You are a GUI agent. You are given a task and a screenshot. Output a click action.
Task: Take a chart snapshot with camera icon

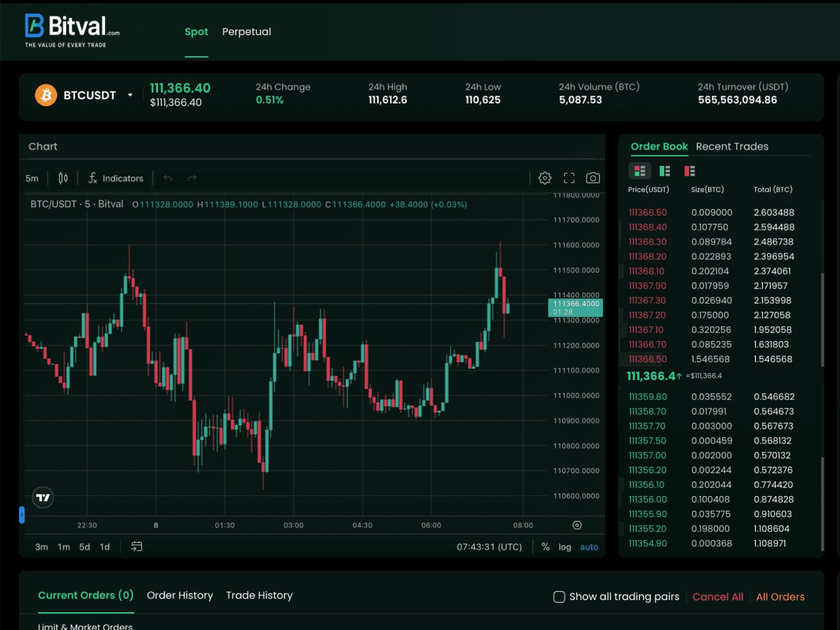pyautogui.click(x=593, y=178)
